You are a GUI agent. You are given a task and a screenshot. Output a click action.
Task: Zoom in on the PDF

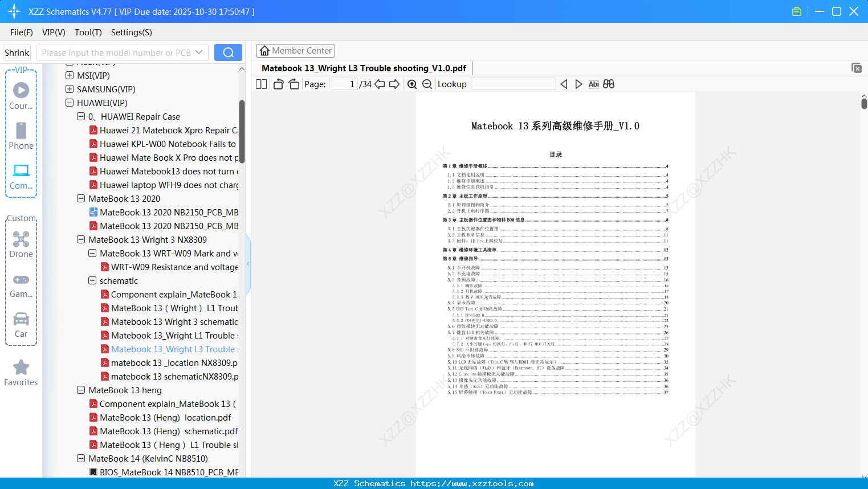(x=412, y=84)
